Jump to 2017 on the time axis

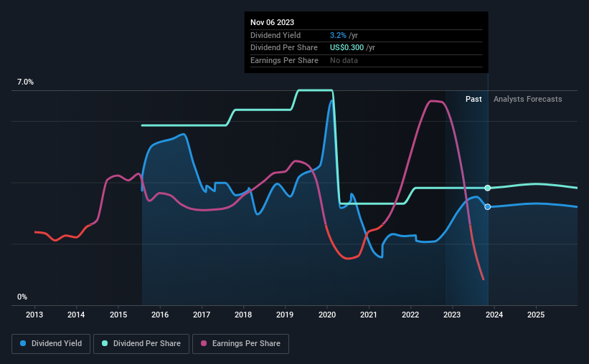pos(202,315)
